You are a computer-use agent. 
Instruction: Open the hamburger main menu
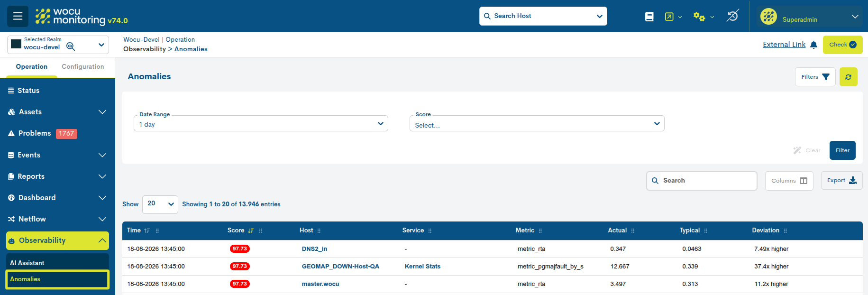coord(18,16)
